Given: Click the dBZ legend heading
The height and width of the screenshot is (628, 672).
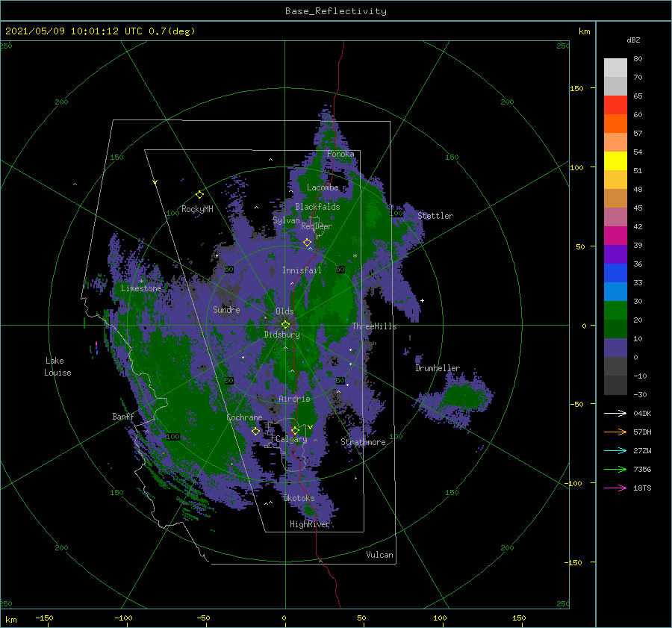Looking at the screenshot, I should [633, 40].
